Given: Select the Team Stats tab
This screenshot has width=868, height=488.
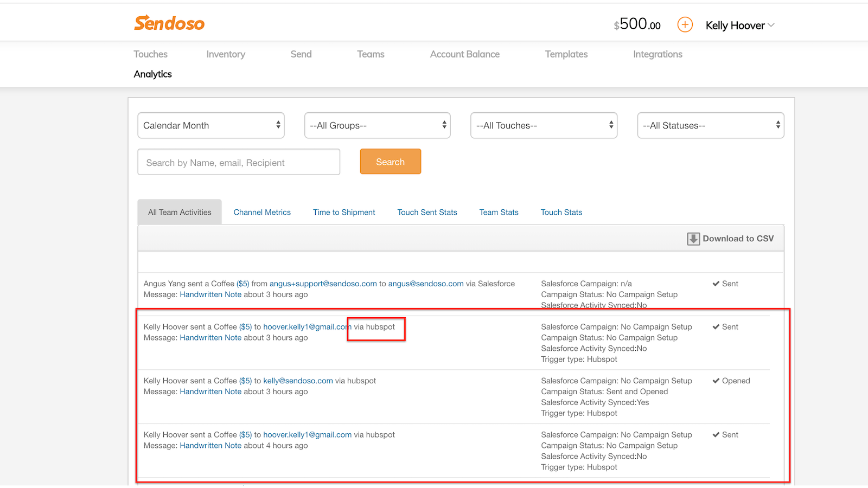Looking at the screenshot, I should (499, 213).
